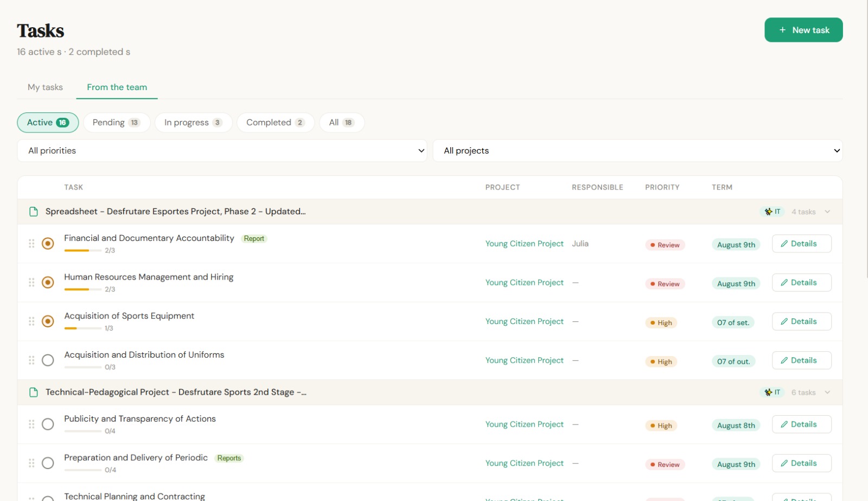Screen dimensions: 868x501
Task: Click the RESPONSIBLE column header
Action: click(x=597, y=187)
